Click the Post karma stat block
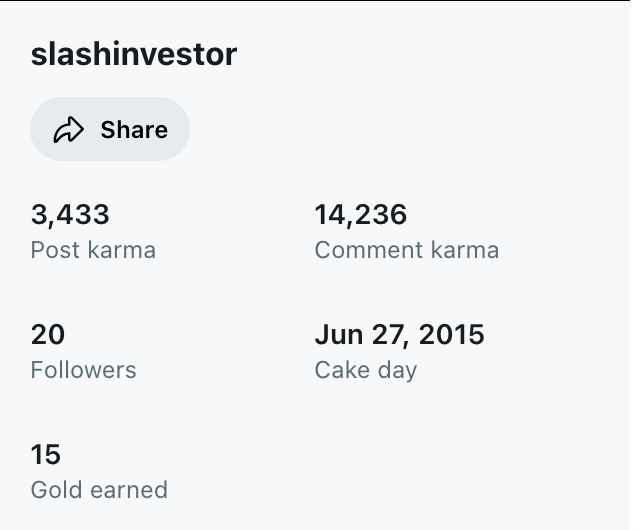The height and width of the screenshot is (530, 642). pos(93,232)
